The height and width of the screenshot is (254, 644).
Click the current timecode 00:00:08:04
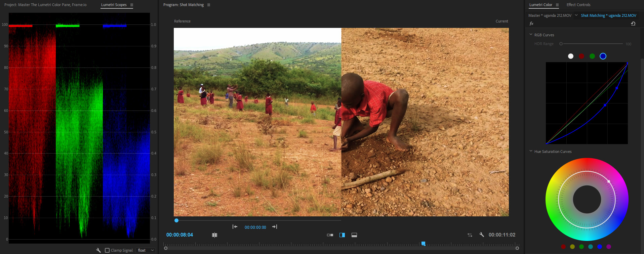pyautogui.click(x=179, y=235)
